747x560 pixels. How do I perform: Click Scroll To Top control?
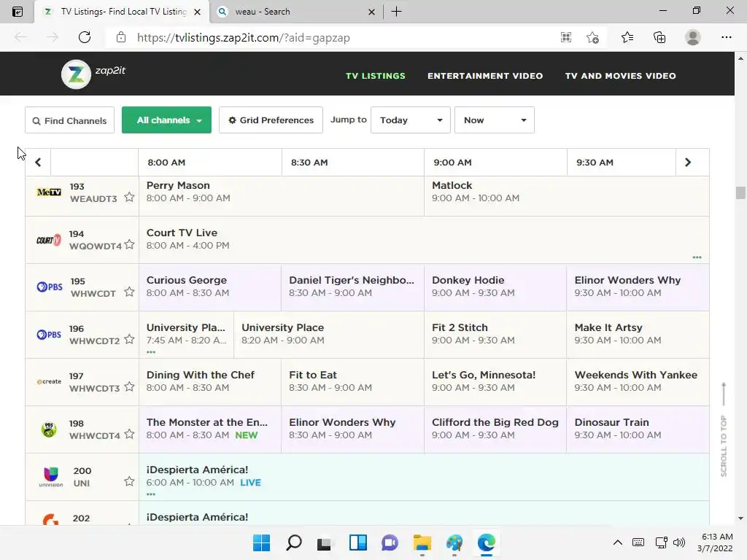[724, 429]
